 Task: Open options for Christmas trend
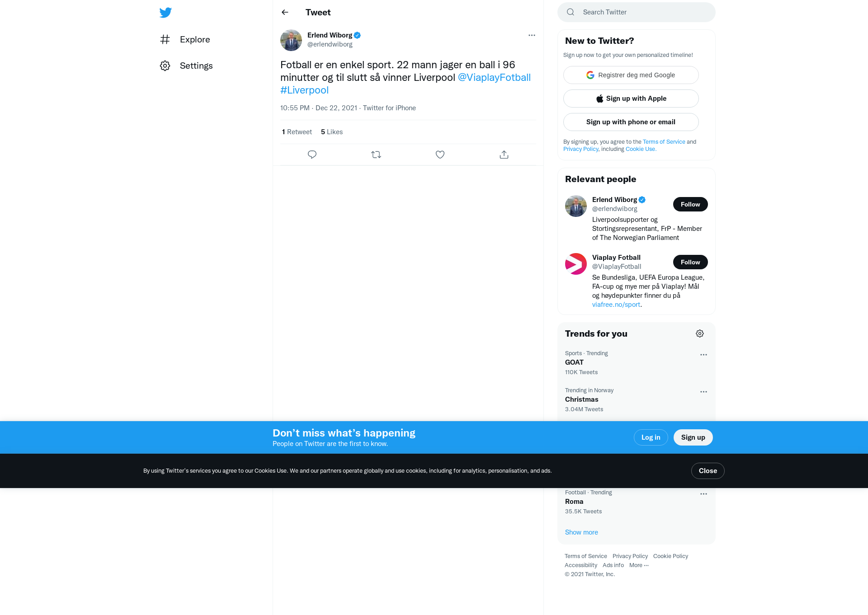[703, 392]
